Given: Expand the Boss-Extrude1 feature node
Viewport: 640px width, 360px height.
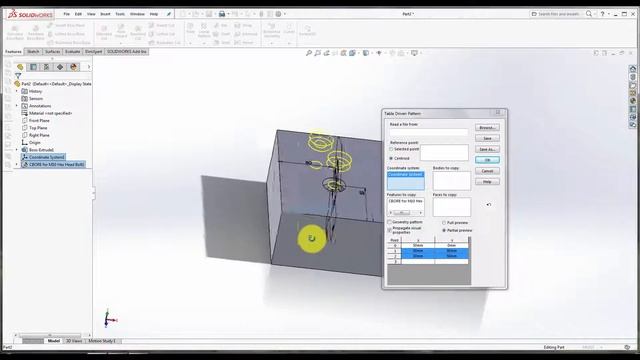Looking at the screenshot, I should [x=17, y=150].
